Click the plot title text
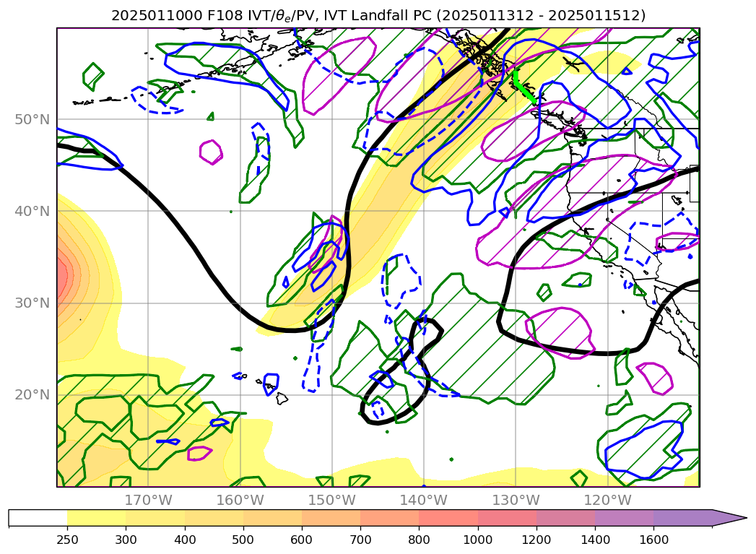The width and height of the screenshot is (756, 554). [x=378, y=15]
